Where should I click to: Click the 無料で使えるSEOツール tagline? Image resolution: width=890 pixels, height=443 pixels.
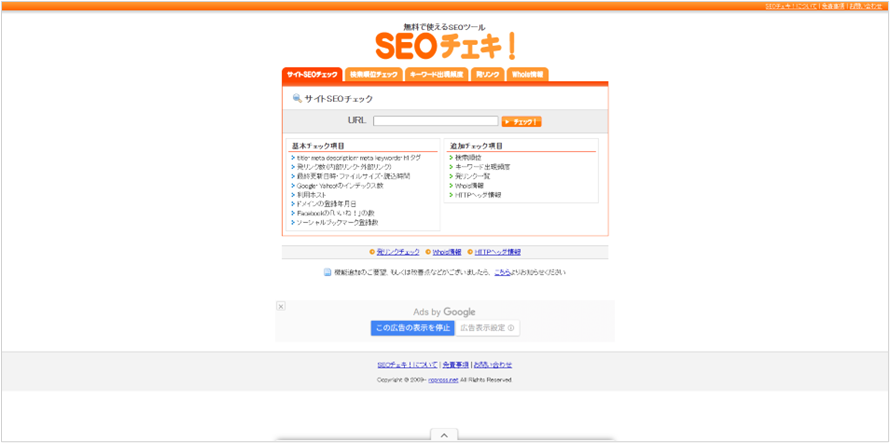coord(444,27)
